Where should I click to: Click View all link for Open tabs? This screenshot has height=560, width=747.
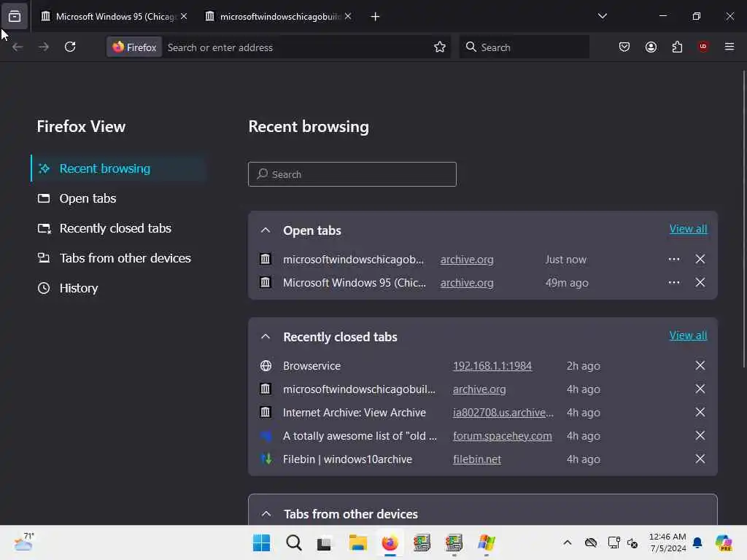tap(688, 229)
